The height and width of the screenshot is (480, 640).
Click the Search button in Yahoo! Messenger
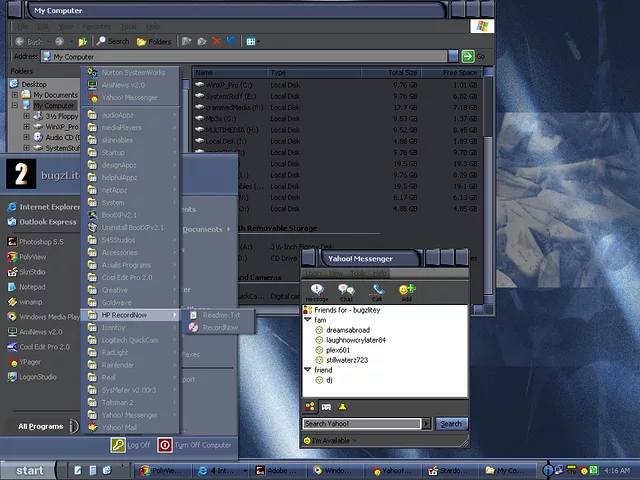tap(451, 424)
